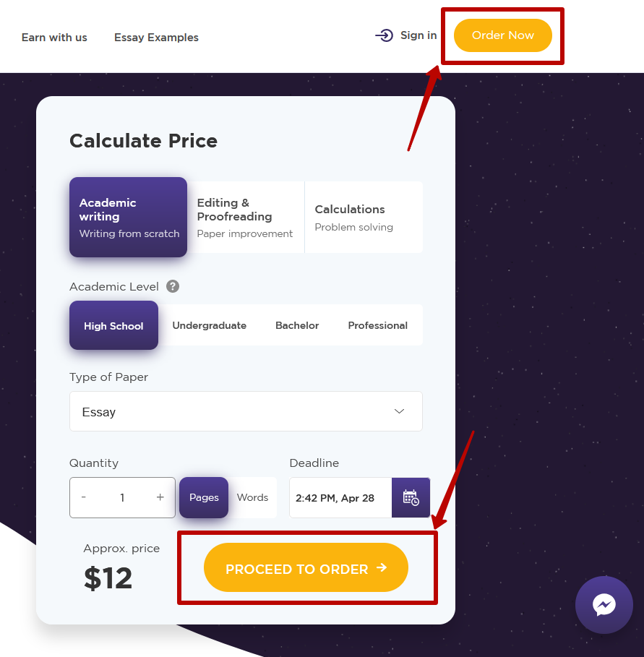This screenshot has height=657, width=644.
Task: Open the Messenger chat bubble
Action: point(604,605)
